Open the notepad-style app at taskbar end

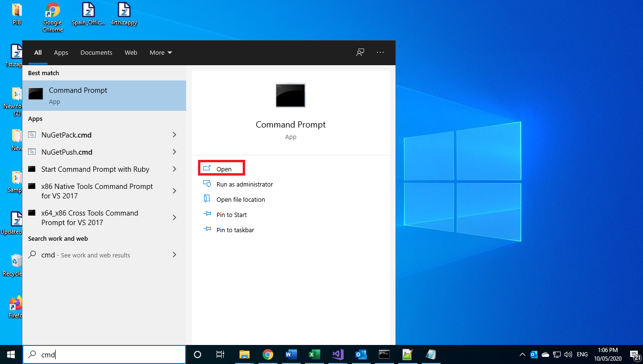tap(431, 354)
